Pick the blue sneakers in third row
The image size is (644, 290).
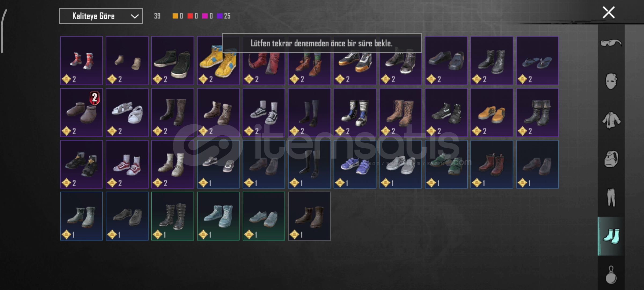click(x=355, y=164)
